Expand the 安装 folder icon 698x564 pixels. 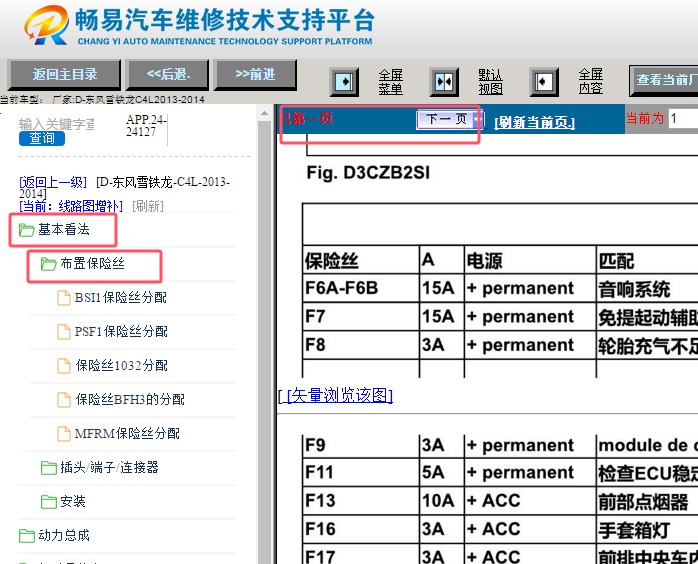pyautogui.click(x=49, y=501)
